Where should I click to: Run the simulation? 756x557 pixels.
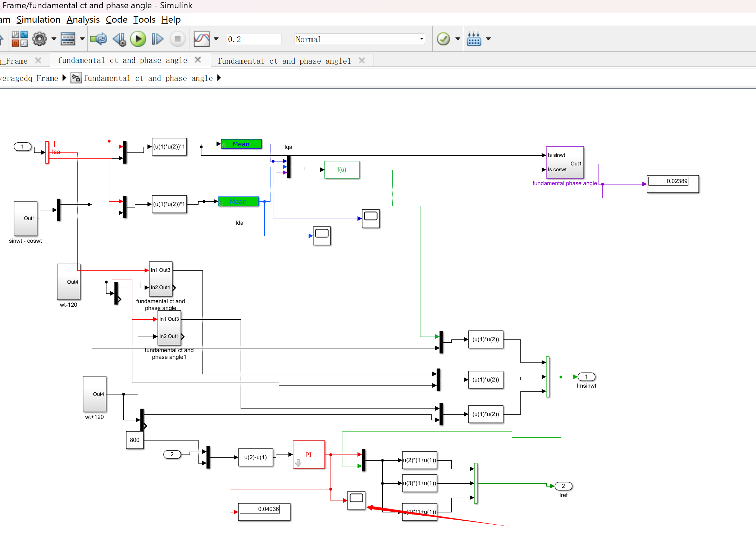coord(138,39)
